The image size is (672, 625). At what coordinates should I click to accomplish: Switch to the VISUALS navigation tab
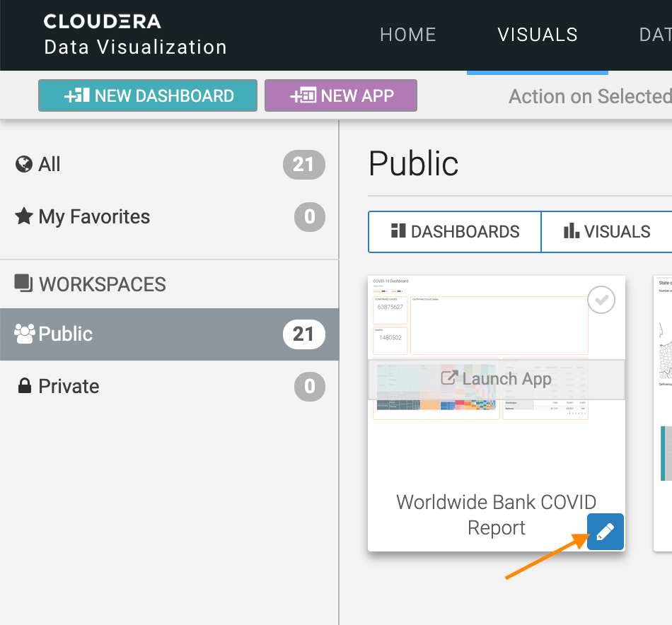tap(538, 35)
